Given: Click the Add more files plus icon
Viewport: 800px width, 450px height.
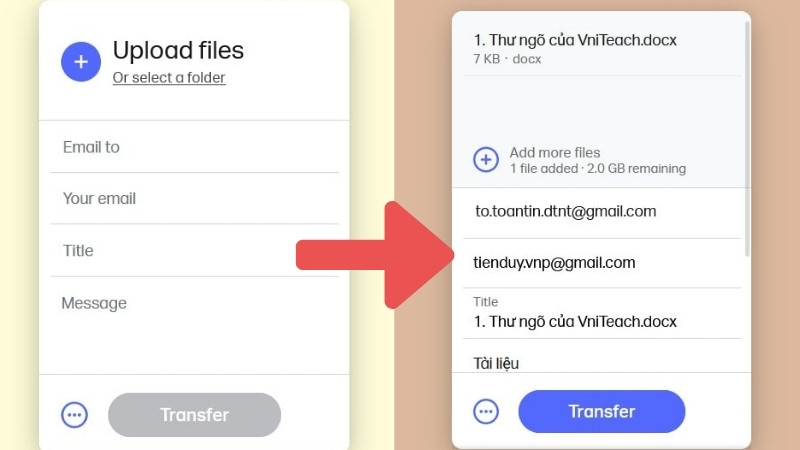Looking at the screenshot, I should pyautogui.click(x=486, y=160).
